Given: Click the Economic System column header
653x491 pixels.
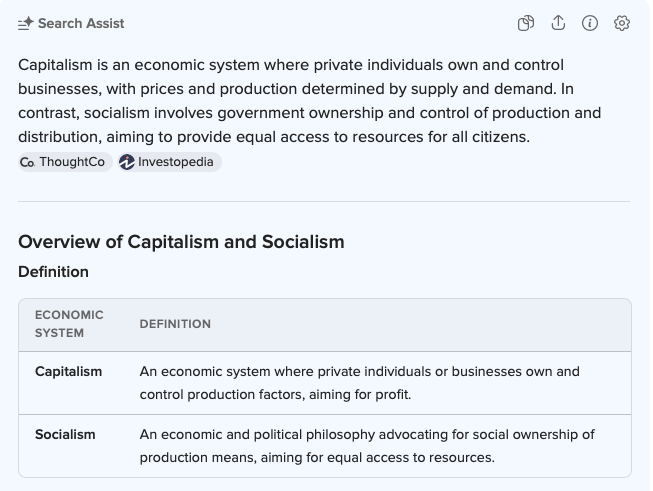Looking at the screenshot, I should tap(69, 324).
